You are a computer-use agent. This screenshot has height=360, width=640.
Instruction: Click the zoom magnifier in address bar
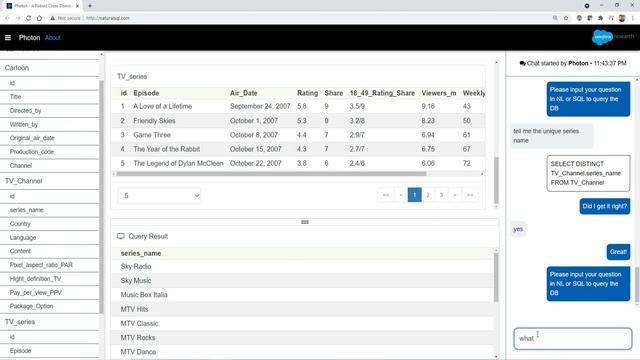[555, 18]
